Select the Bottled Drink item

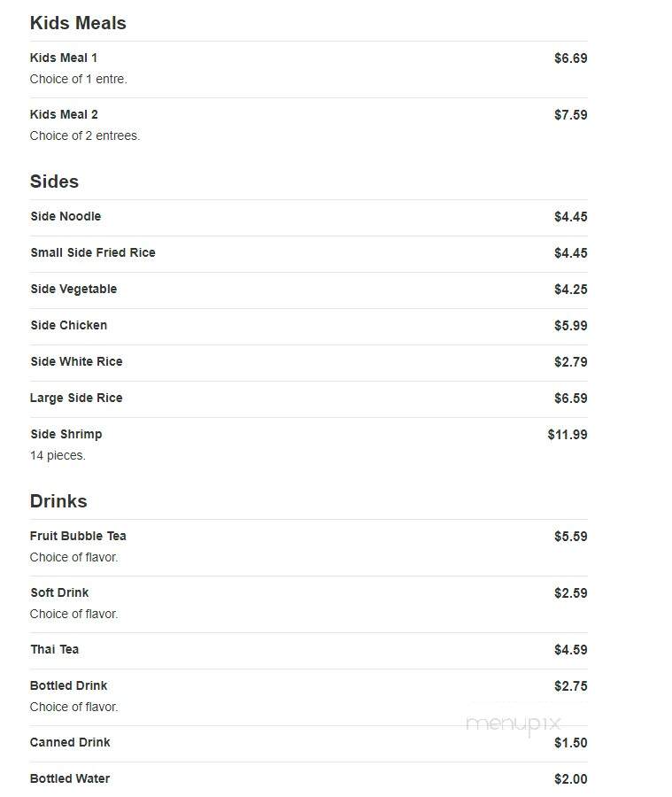point(308,698)
